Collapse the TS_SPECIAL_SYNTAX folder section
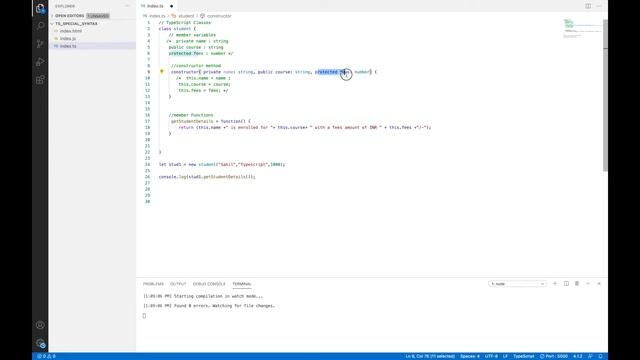 tap(76, 24)
